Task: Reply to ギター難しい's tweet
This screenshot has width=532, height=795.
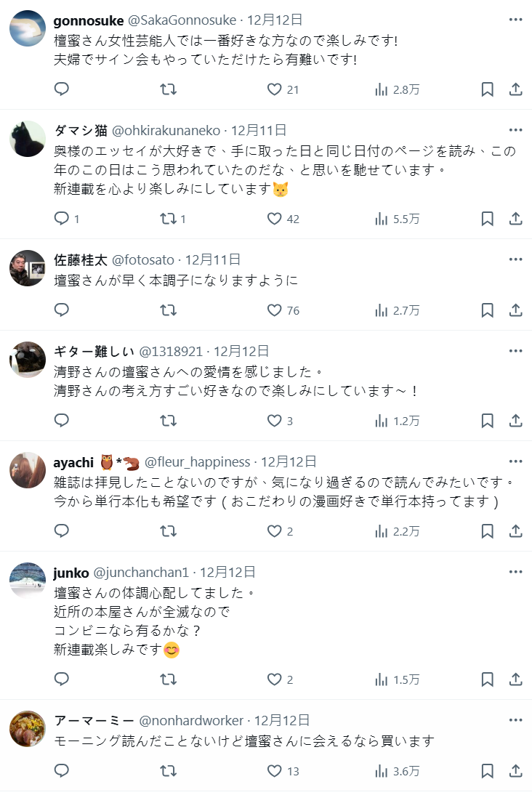Action: 62,421
